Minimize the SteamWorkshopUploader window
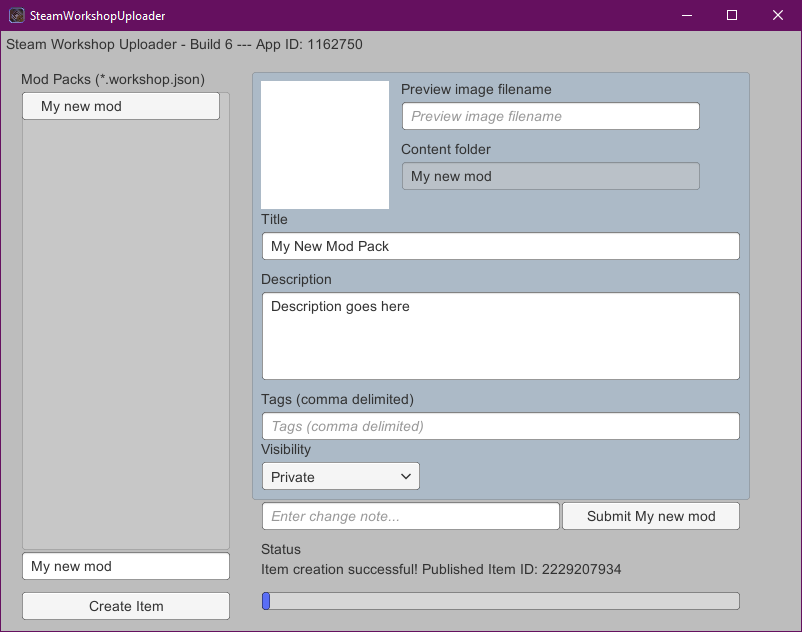802x632 pixels. pyautogui.click(x=687, y=15)
